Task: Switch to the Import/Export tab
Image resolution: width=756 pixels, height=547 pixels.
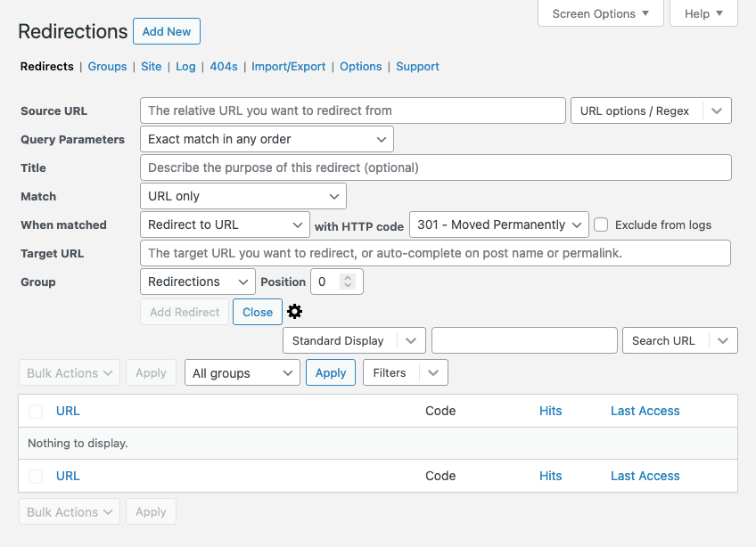Action: pos(288,66)
